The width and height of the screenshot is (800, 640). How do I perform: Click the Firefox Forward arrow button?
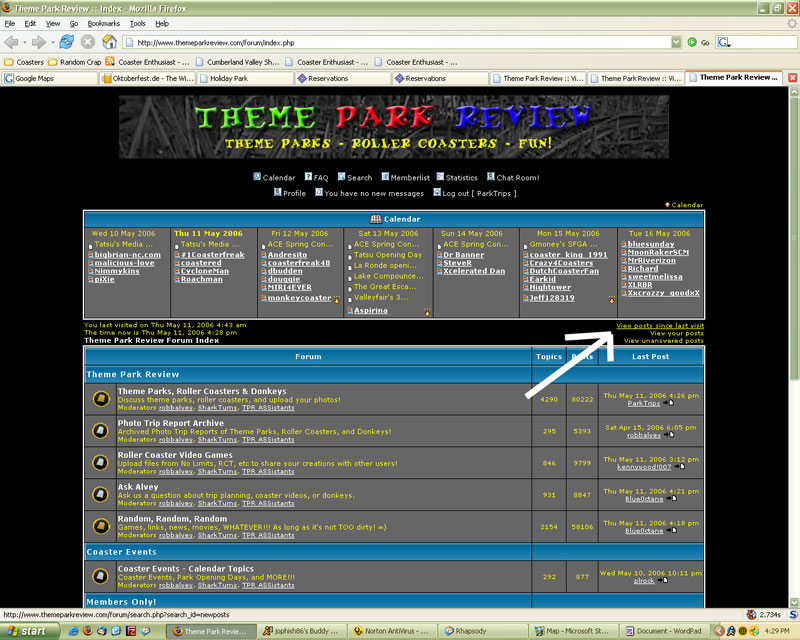pos(39,42)
